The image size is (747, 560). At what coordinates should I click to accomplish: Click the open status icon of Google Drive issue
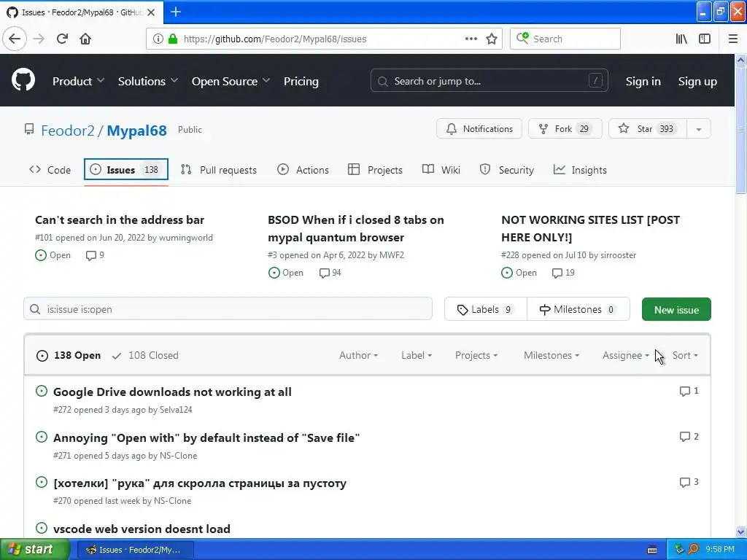tap(42, 391)
